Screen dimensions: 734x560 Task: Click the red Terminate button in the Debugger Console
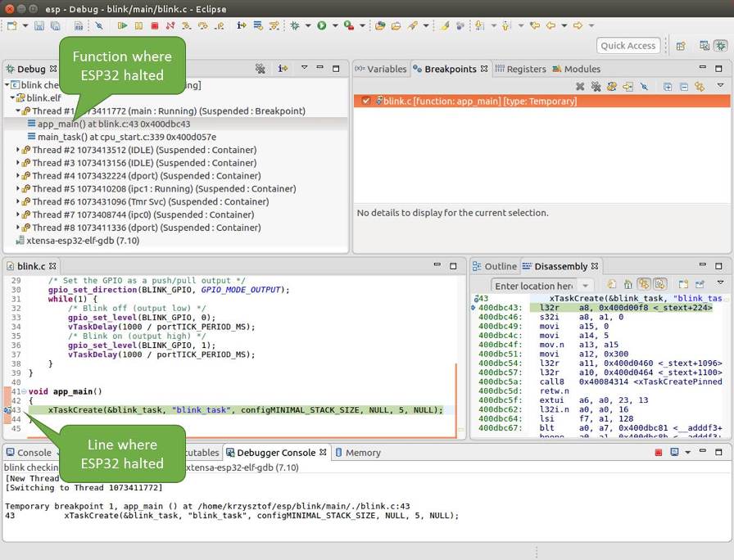(658, 452)
